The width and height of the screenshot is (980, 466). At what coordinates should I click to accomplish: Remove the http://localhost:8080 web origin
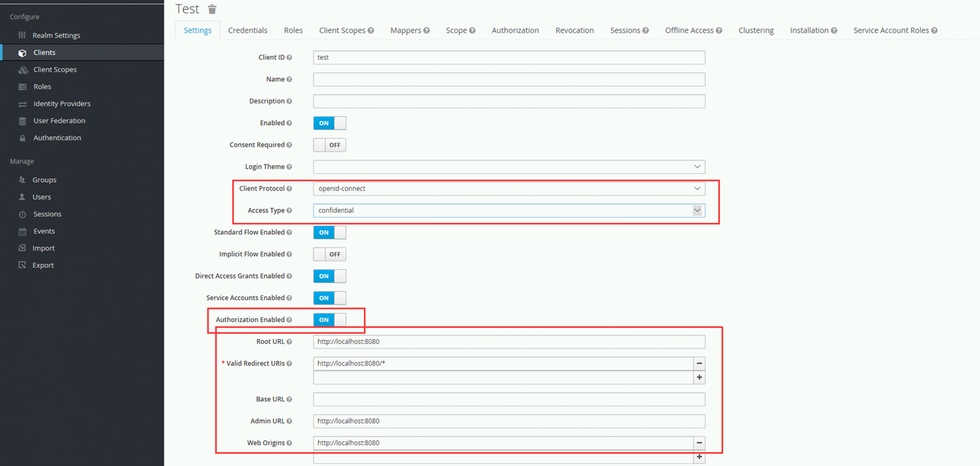click(x=699, y=443)
